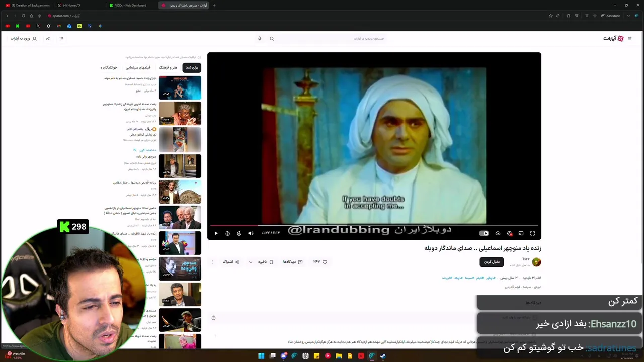The width and height of the screenshot is (644, 362).
Task: Click the upload video cloud icon
Action: tap(48, 38)
